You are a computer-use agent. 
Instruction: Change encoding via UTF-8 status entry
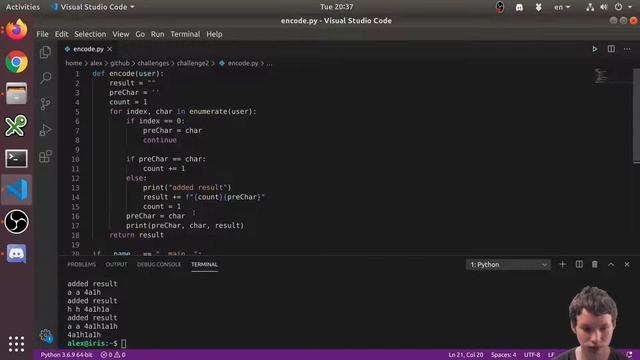click(532, 355)
